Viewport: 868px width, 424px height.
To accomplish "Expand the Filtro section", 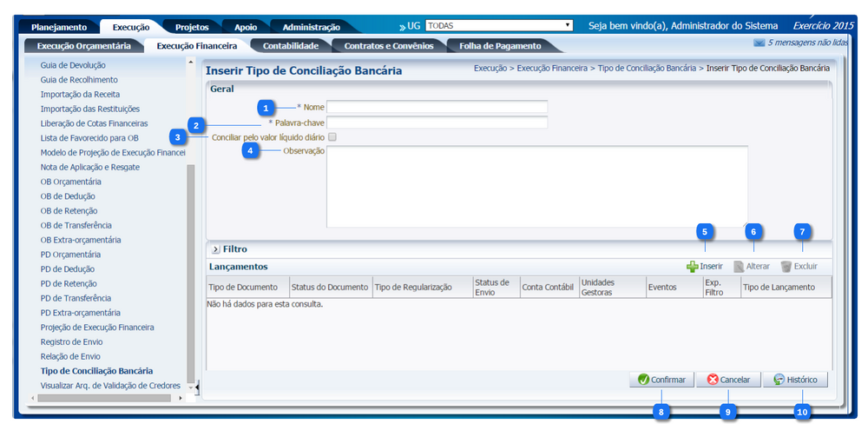I will [x=215, y=249].
